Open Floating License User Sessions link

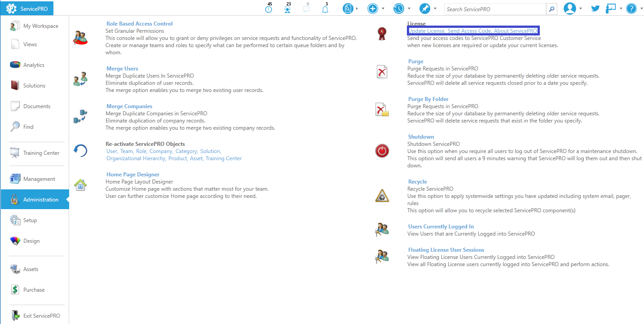click(446, 250)
